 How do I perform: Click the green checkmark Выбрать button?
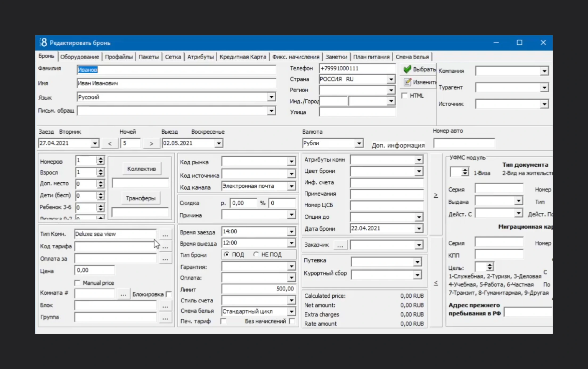(x=418, y=69)
